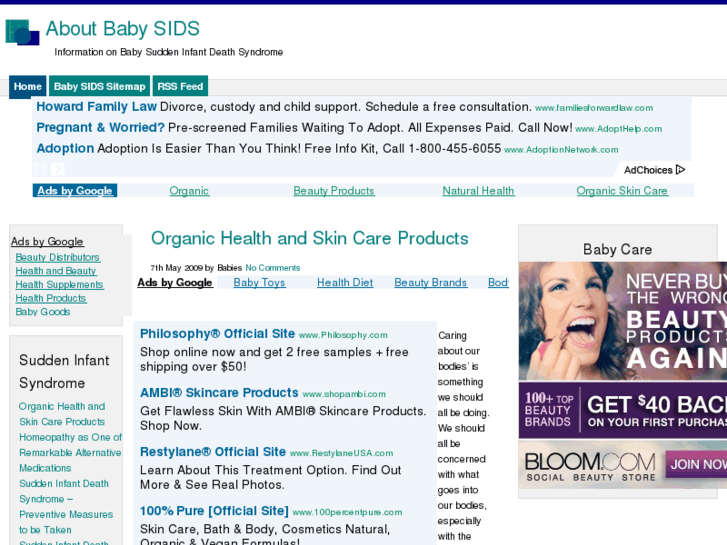
Task: Visit www.AdoptHelp.com ad URL
Action: pyautogui.click(x=619, y=129)
